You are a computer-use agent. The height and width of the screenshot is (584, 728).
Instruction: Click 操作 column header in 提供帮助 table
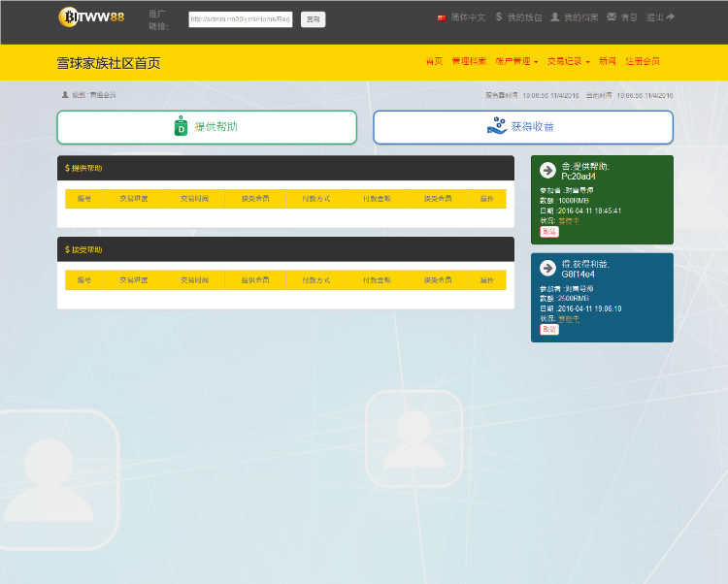pos(487,199)
